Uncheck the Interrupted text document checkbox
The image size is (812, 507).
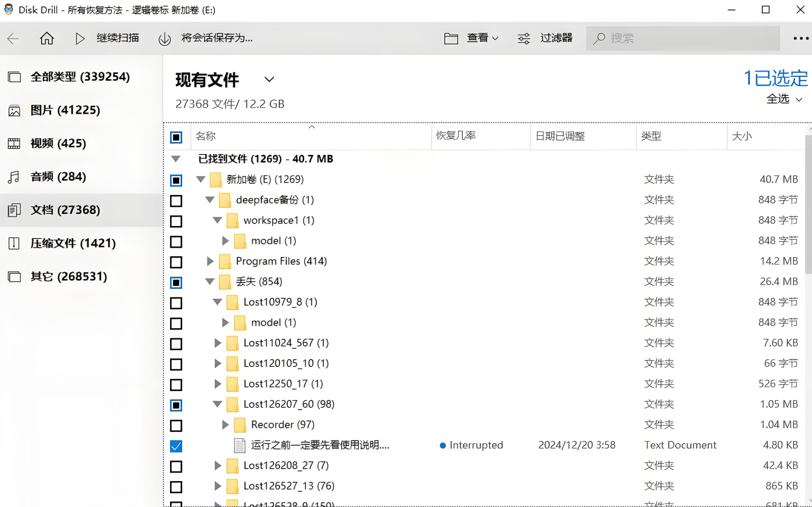point(176,446)
